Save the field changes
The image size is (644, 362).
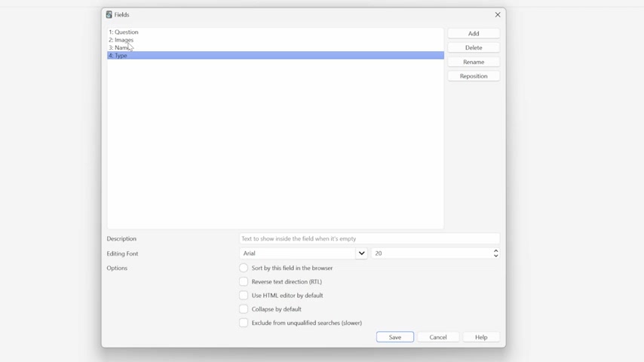[394, 337]
